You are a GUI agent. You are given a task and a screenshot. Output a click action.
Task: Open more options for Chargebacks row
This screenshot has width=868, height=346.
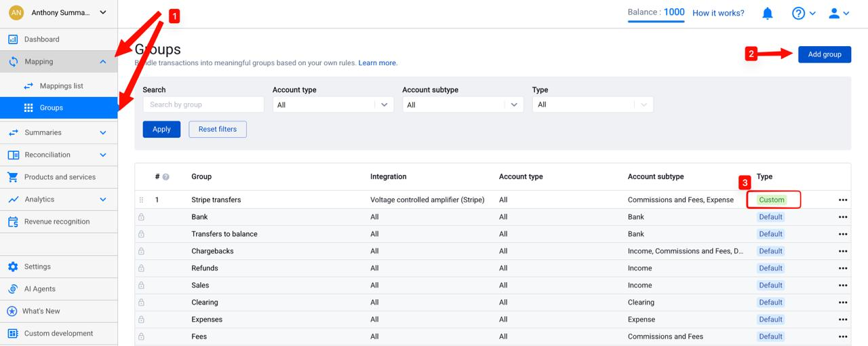pos(843,251)
